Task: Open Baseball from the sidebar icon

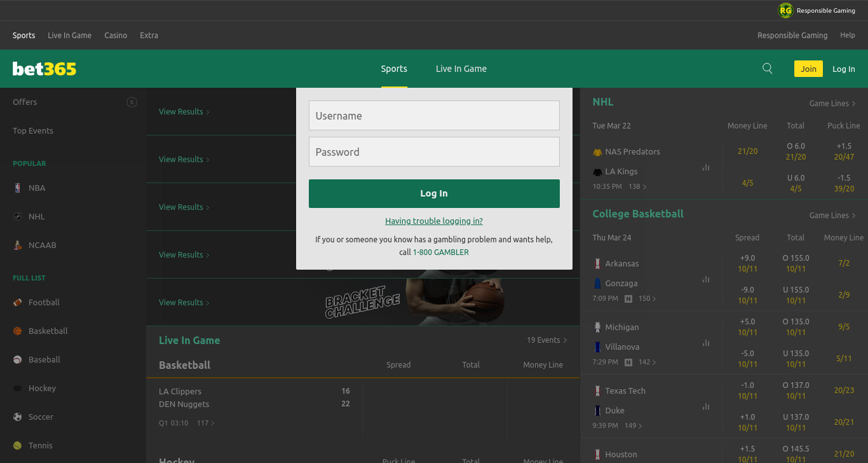Action: coord(17,359)
